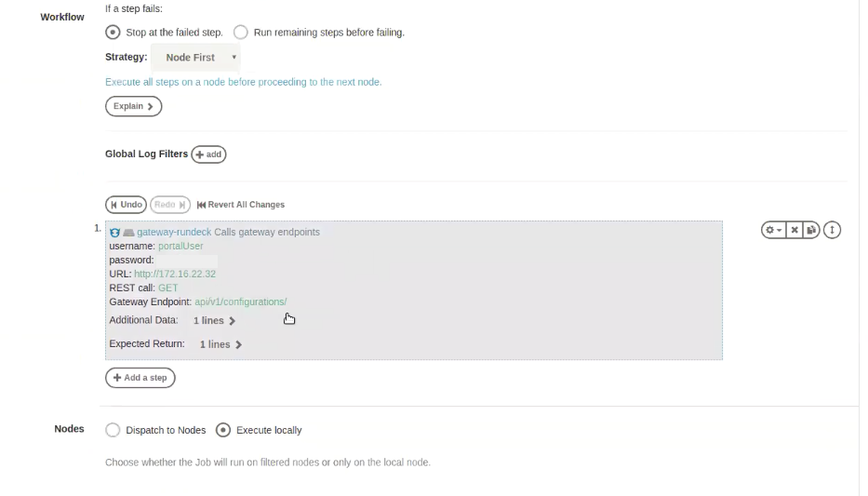
Task: Delete step with the X icon
Action: (795, 230)
